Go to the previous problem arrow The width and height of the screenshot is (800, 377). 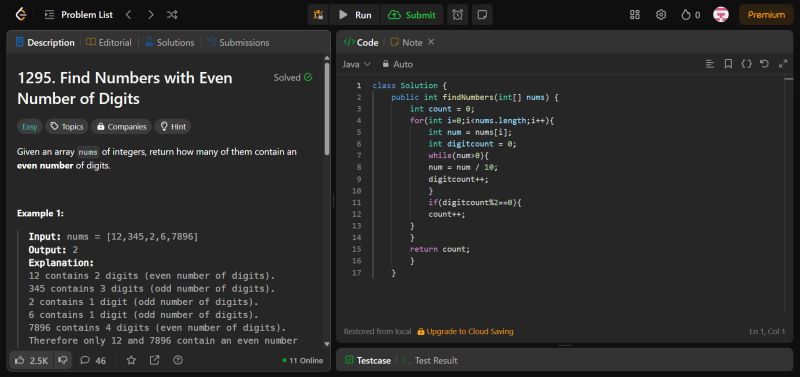129,15
